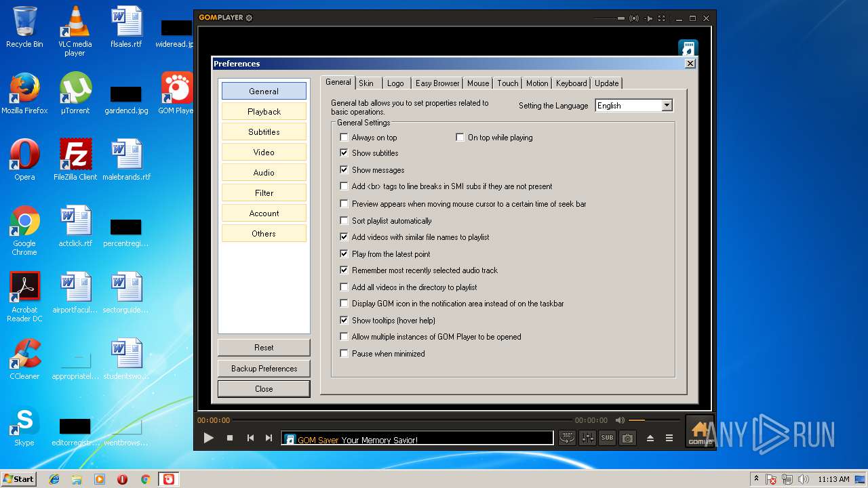The image size is (868, 488).
Task: Open the Keyboard tab
Action: click(x=572, y=83)
